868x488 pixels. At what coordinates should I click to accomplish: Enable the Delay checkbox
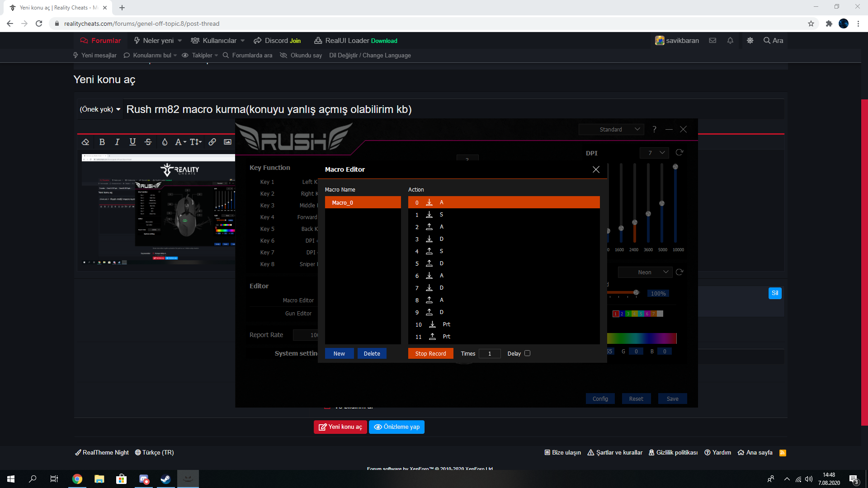(527, 353)
